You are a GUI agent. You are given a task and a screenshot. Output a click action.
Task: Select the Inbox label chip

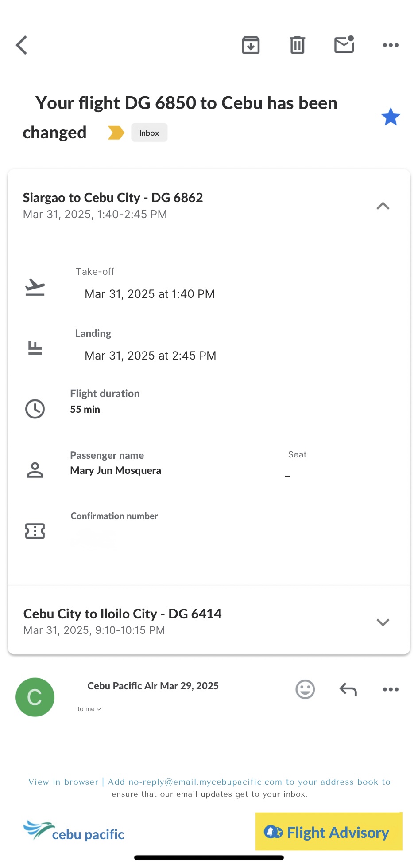point(149,133)
